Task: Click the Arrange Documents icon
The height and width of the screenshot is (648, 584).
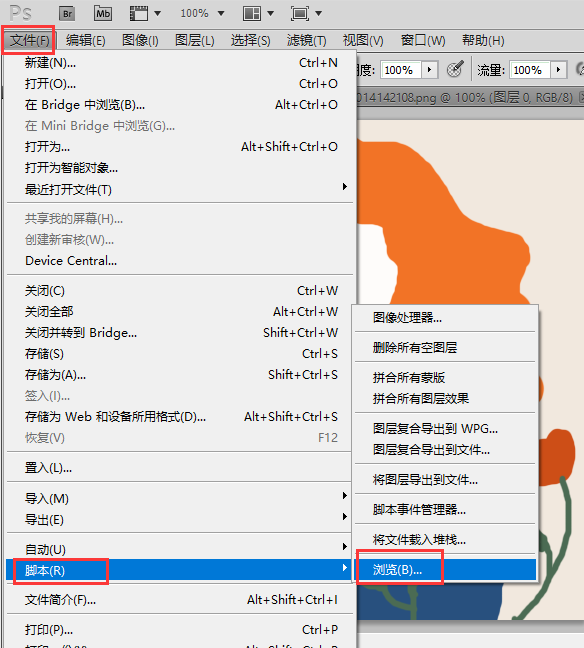Action: (x=252, y=14)
